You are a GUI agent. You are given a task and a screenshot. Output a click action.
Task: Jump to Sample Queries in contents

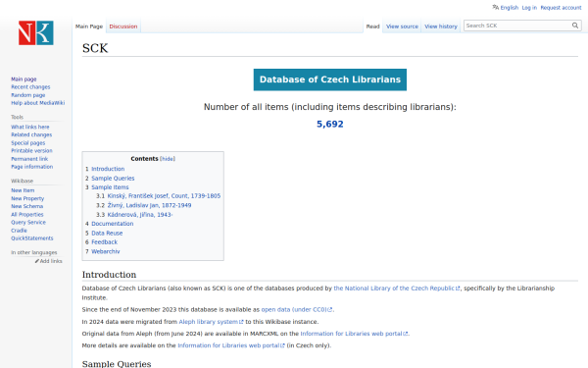point(113,179)
